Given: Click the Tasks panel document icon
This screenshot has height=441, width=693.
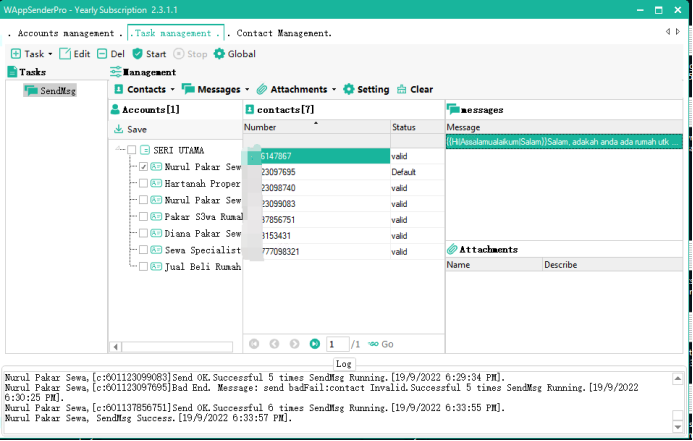Looking at the screenshot, I should pos(12,72).
